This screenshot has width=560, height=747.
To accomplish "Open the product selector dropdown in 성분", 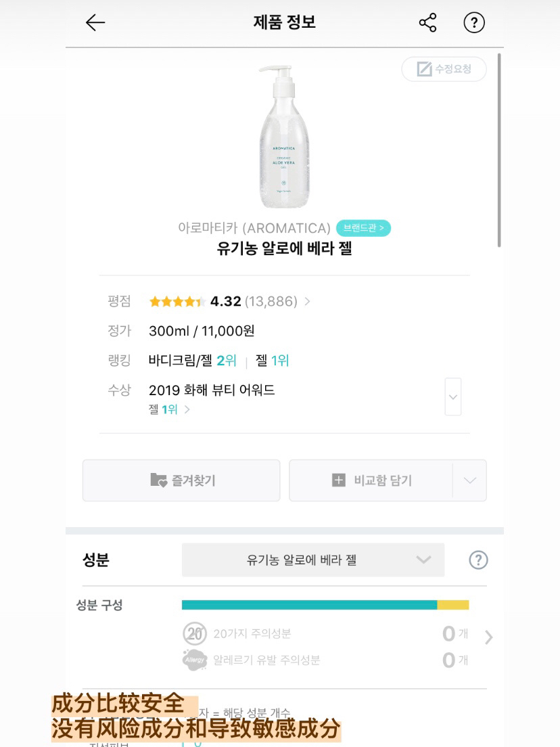I will (x=312, y=560).
